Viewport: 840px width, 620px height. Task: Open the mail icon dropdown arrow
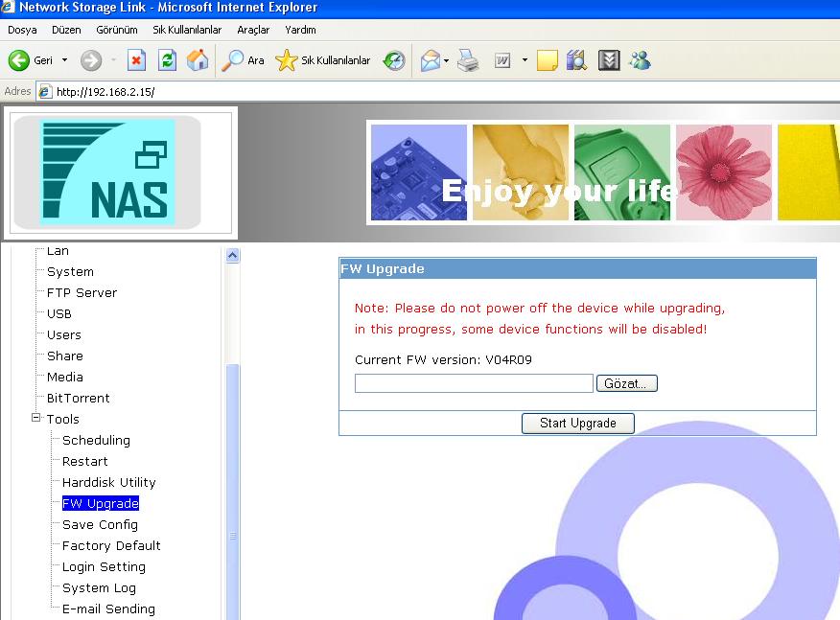[446, 60]
